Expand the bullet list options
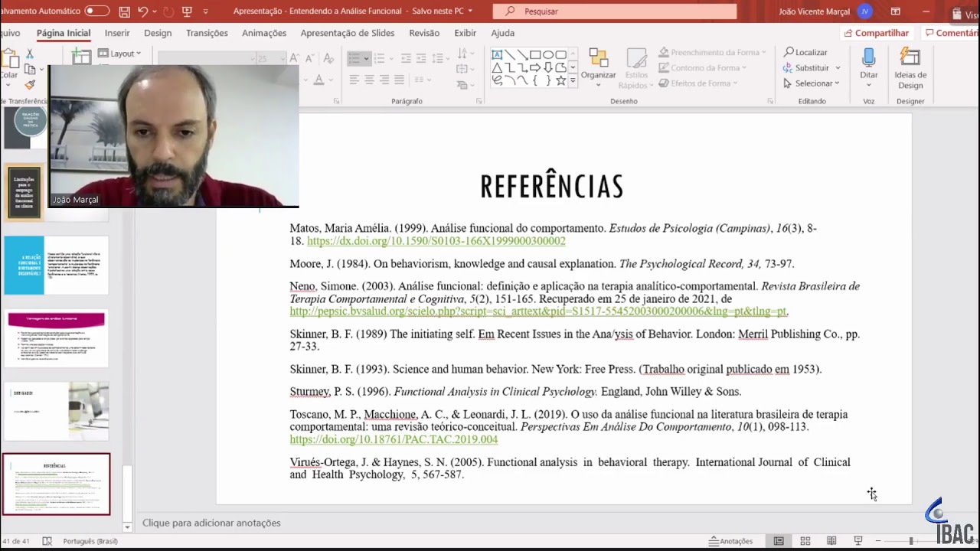980x551 pixels. coord(367,58)
